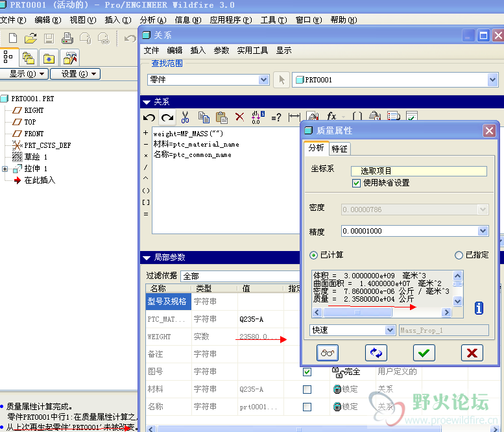Collapse the 关系 section header
Image resolution: width=504 pixels, height=432 pixels.
tap(147, 102)
